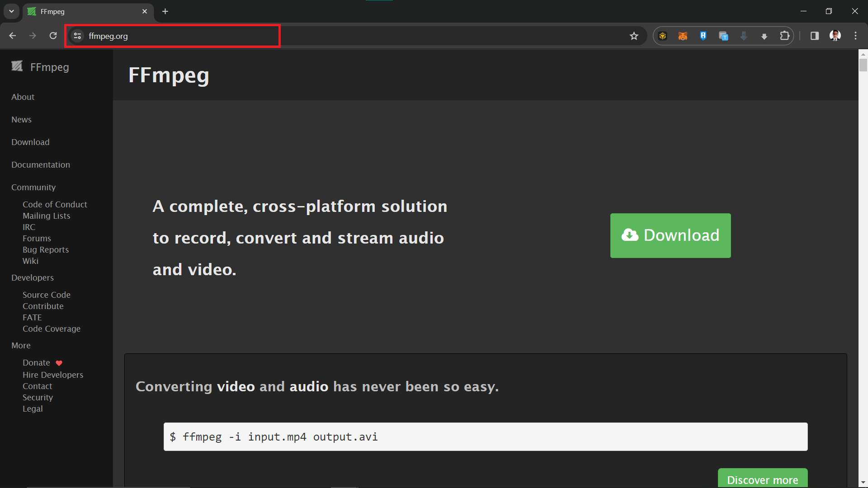Click the browser profile avatar icon
The height and width of the screenshot is (488, 868).
[x=835, y=35]
